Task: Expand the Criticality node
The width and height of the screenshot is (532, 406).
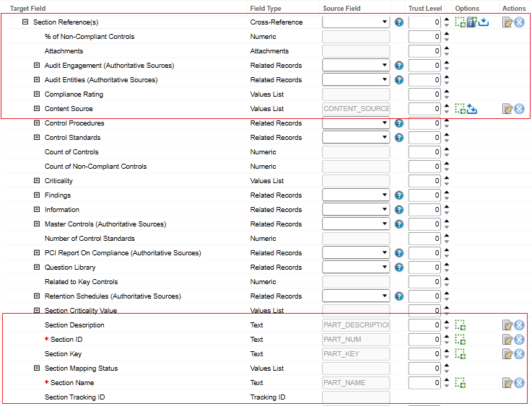Action: (37, 180)
